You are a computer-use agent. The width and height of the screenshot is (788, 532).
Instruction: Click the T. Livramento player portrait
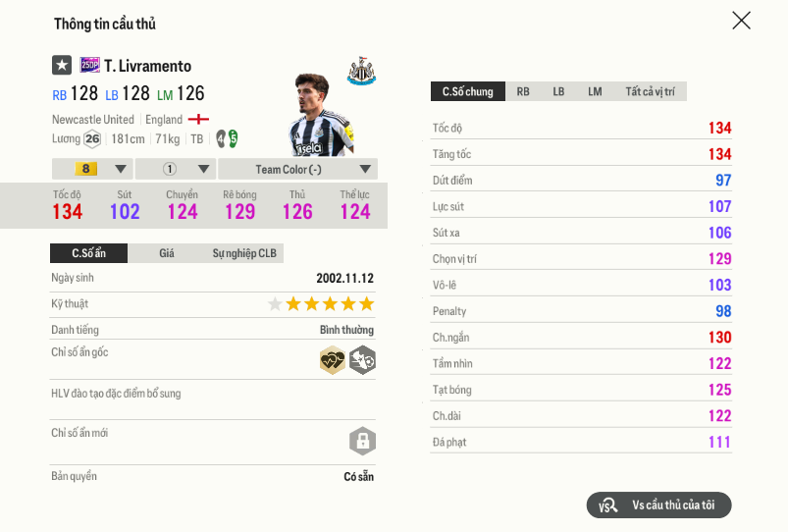tap(320, 116)
